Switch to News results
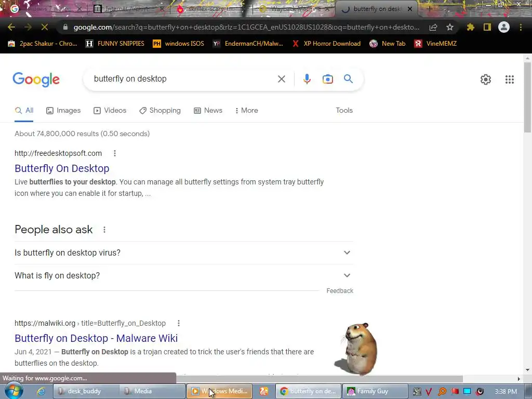 (208, 110)
